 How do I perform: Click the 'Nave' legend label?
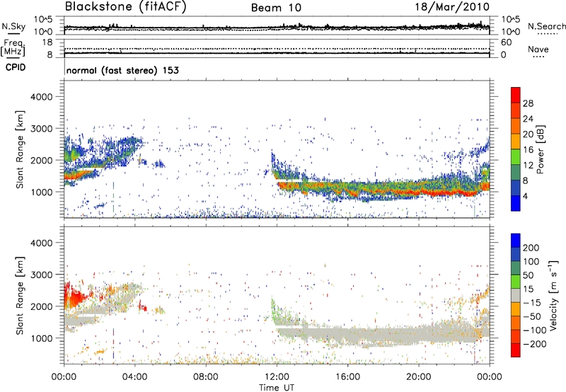(x=538, y=50)
